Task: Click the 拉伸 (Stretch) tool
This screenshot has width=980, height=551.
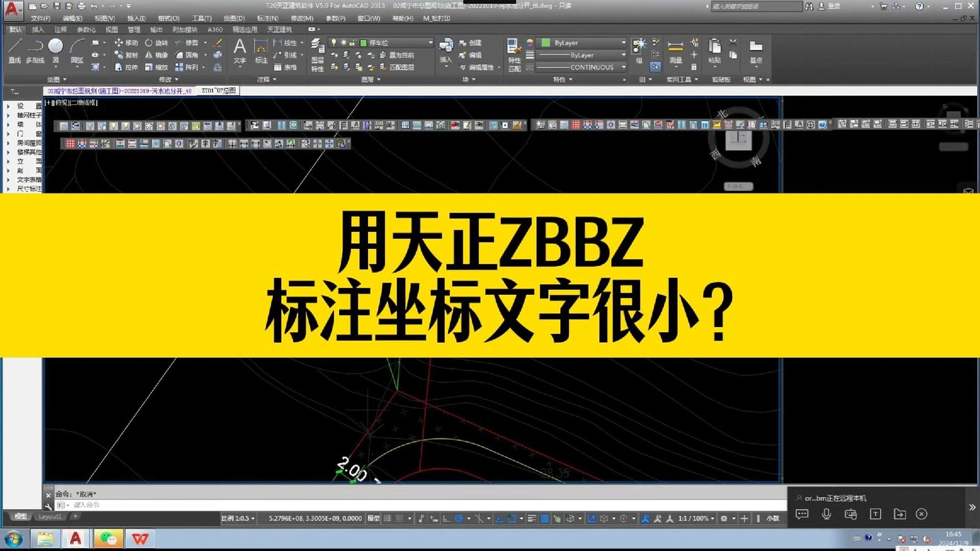Action: [126, 67]
